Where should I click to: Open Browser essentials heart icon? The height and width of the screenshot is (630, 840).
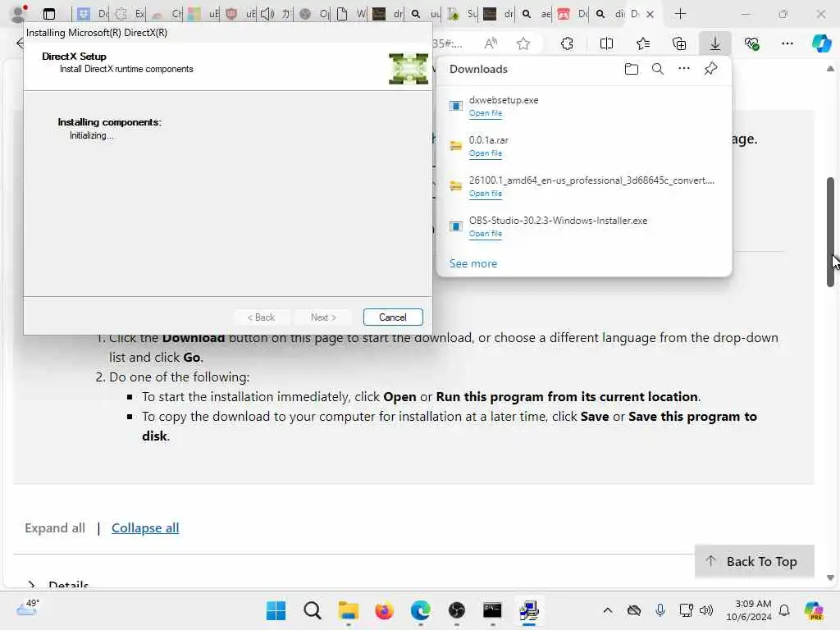751,43
